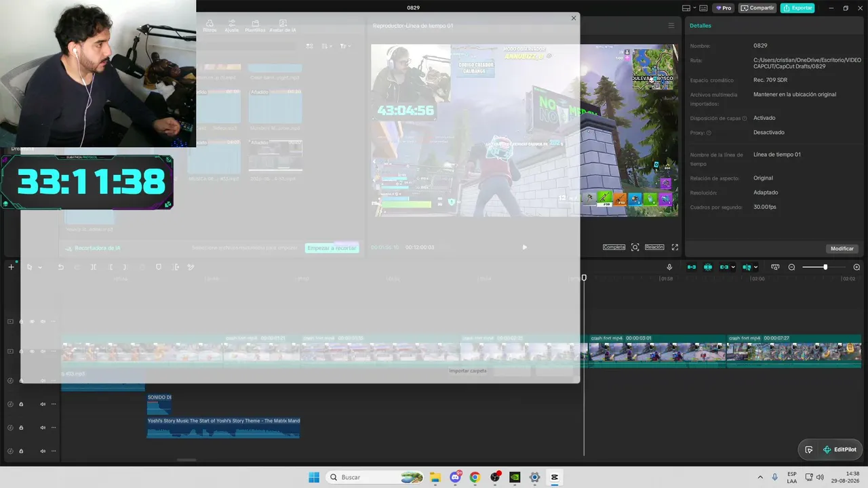Split the clip at the playhead

(x=94, y=267)
